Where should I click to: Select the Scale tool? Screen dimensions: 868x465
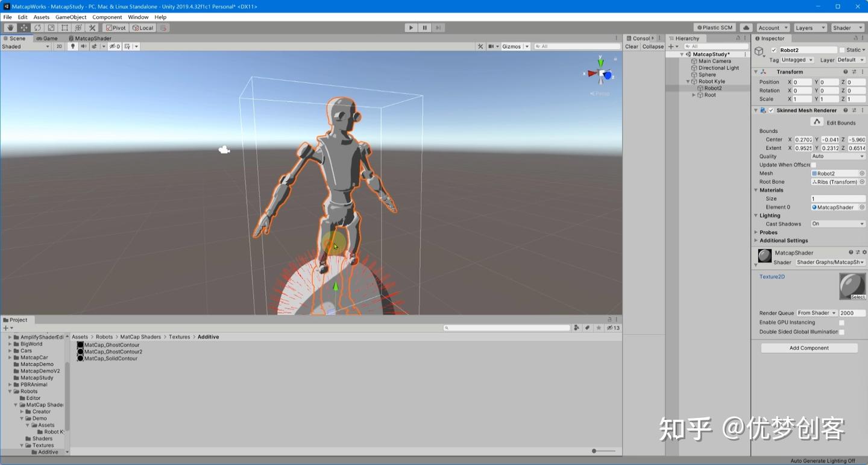(x=51, y=28)
